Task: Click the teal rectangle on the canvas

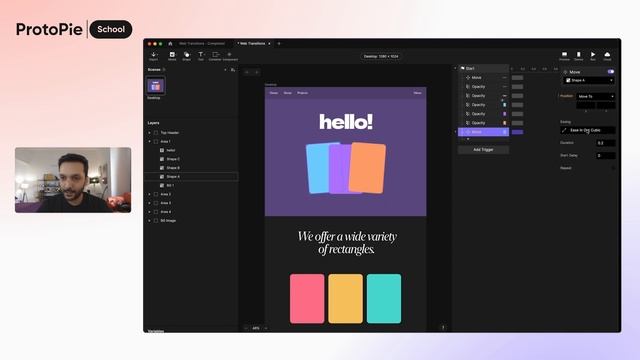Action: [x=384, y=299]
